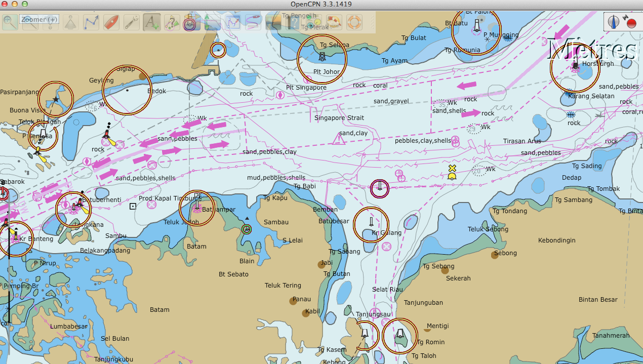Click the pebbles,clay,shells seabed label
The image size is (643, 364).
pyautogui.click(x=423, y=141)
